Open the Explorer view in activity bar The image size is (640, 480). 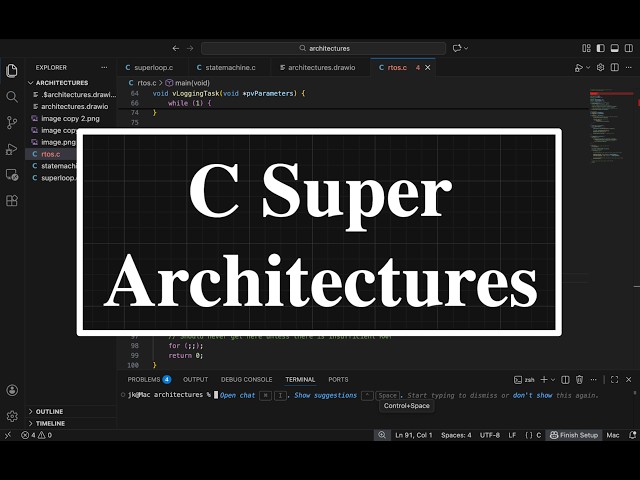[x=12, y=71]
